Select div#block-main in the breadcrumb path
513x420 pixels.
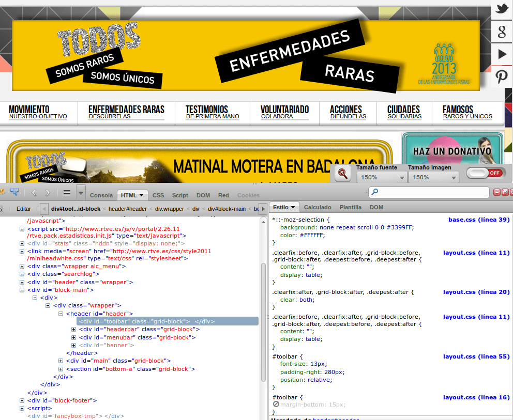tap(227, 209)
